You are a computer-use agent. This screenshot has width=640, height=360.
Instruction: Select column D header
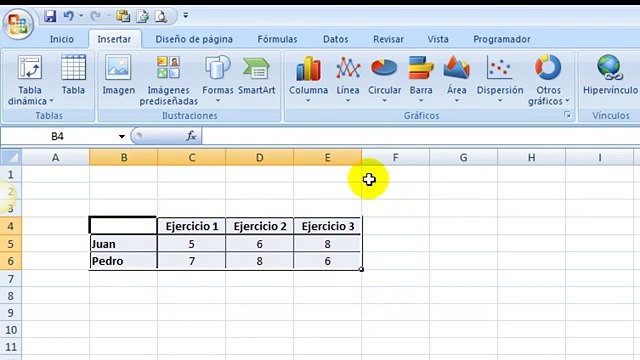point(260,158)
